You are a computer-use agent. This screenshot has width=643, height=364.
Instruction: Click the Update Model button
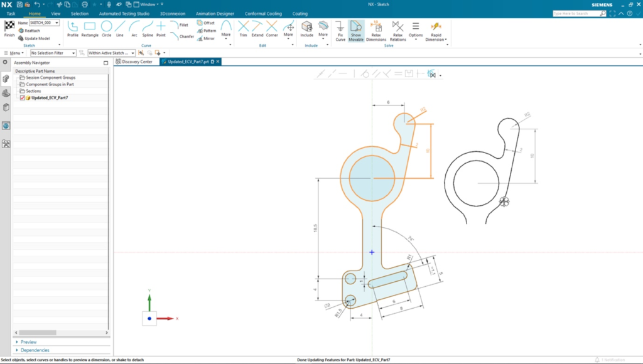pyautogui.click(x=36, y=38)
